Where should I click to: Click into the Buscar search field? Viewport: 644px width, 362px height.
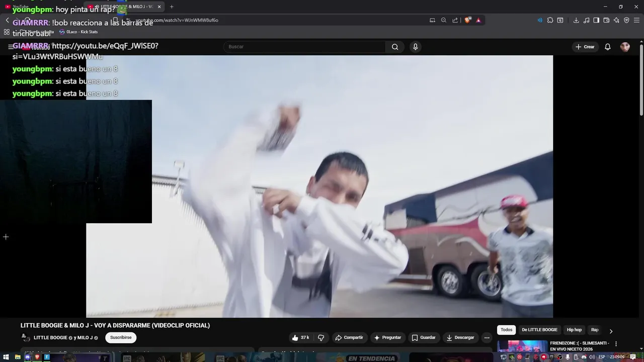point(304,47)
